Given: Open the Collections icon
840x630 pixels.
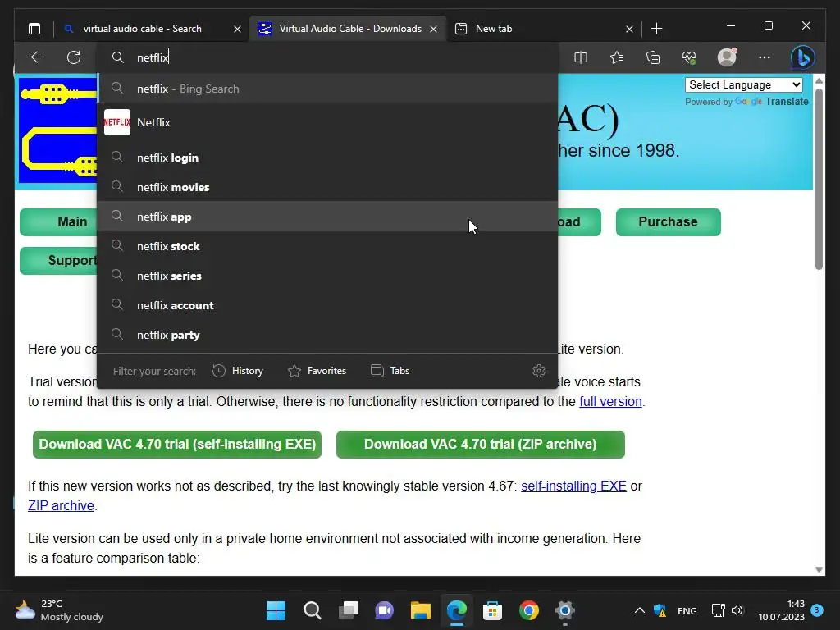Looking at the screenshot, I should point(653,57).
